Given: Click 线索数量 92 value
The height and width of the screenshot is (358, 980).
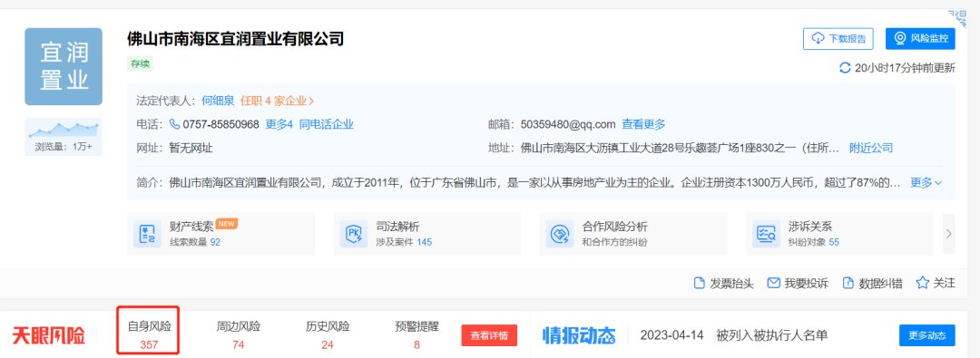Looking at the screenshot, I should (x=215, y=242).
